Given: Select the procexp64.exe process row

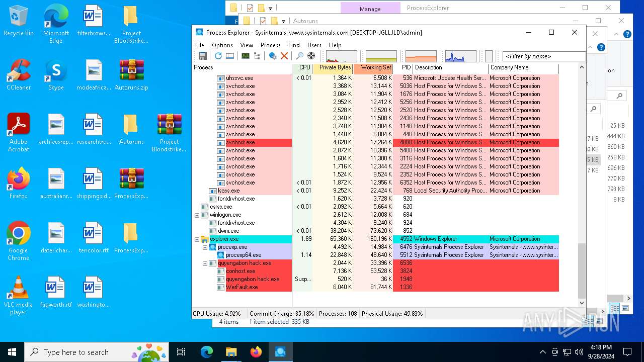Looking at the screenshot, I should tap(376, 255).
